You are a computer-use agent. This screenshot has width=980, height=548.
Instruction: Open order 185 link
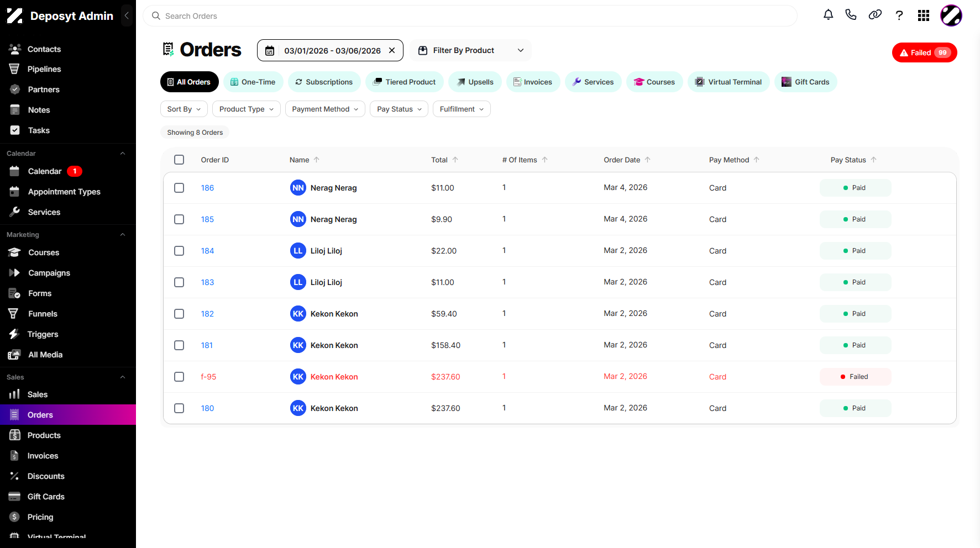[207, 219]
